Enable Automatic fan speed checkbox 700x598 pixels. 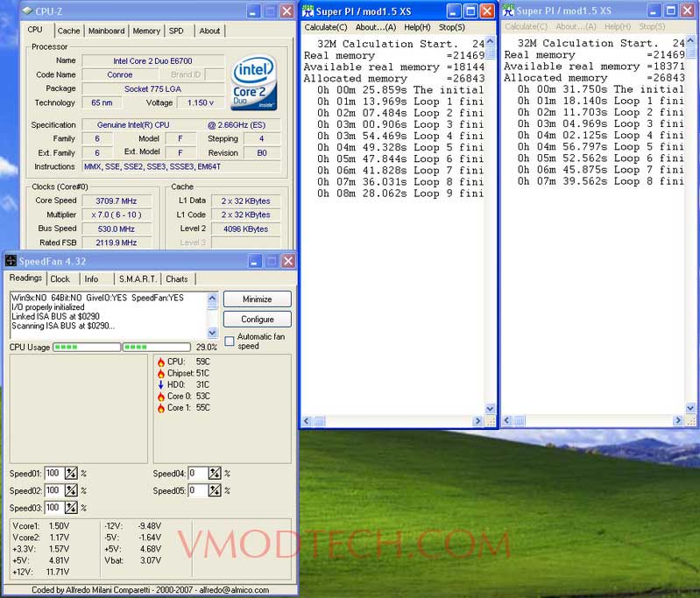pyautogui.click(x=230, y=341)
